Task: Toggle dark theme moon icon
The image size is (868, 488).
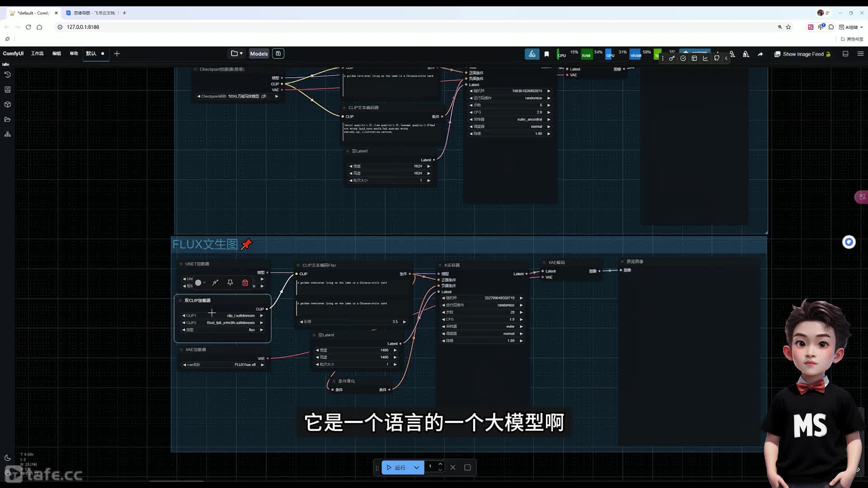Action: tap(7, 458)
